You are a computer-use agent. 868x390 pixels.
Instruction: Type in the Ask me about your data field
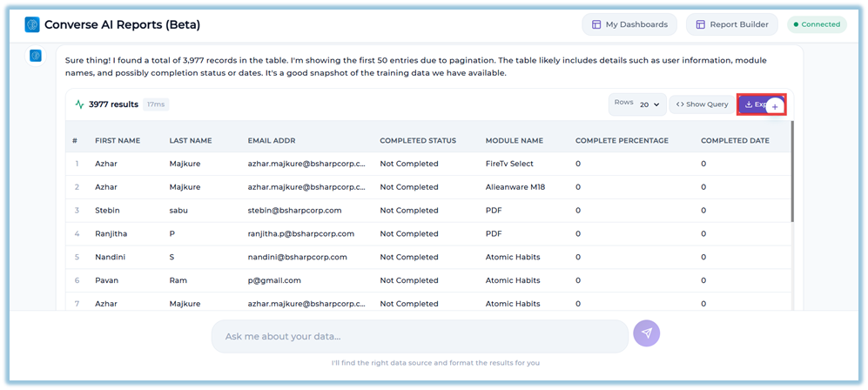tap(418, 336)
